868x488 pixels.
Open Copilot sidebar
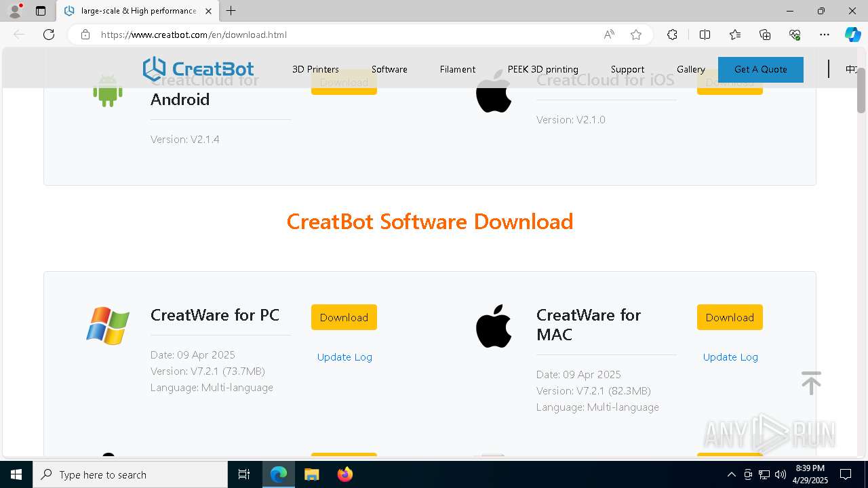[x=852, y=35]
